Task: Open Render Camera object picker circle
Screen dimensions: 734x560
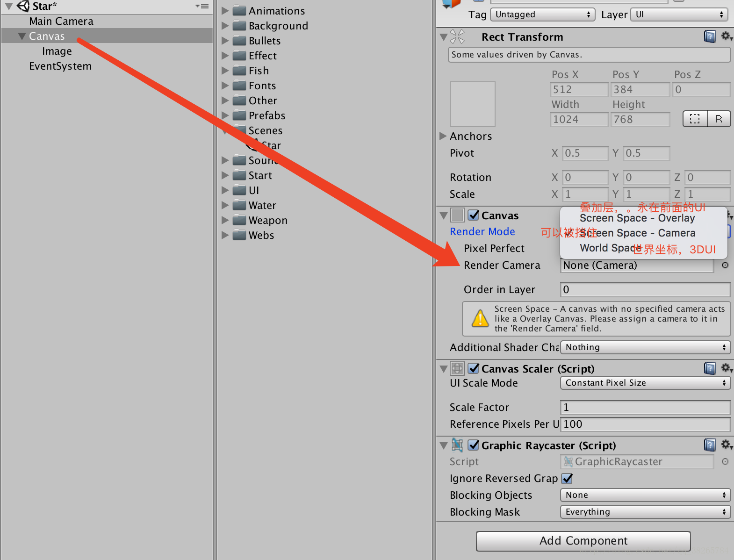Action: [725, 265]
